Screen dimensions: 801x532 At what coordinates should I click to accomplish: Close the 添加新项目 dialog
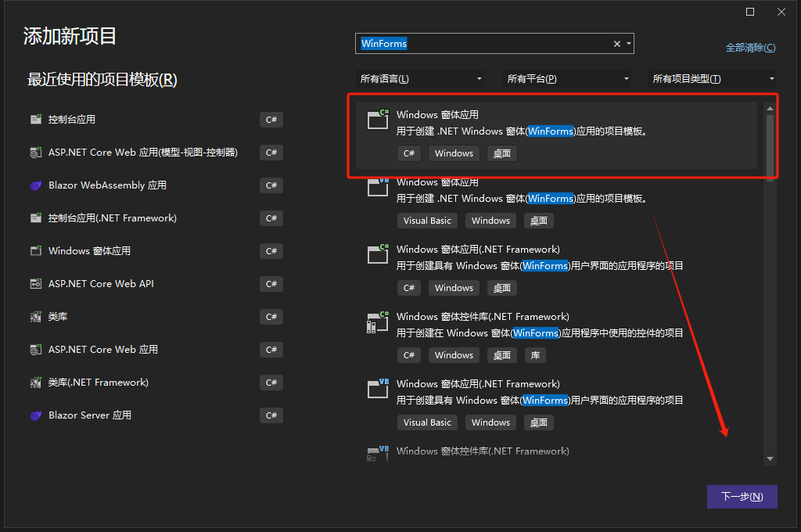pyautogui.click(x=781, y=12)
